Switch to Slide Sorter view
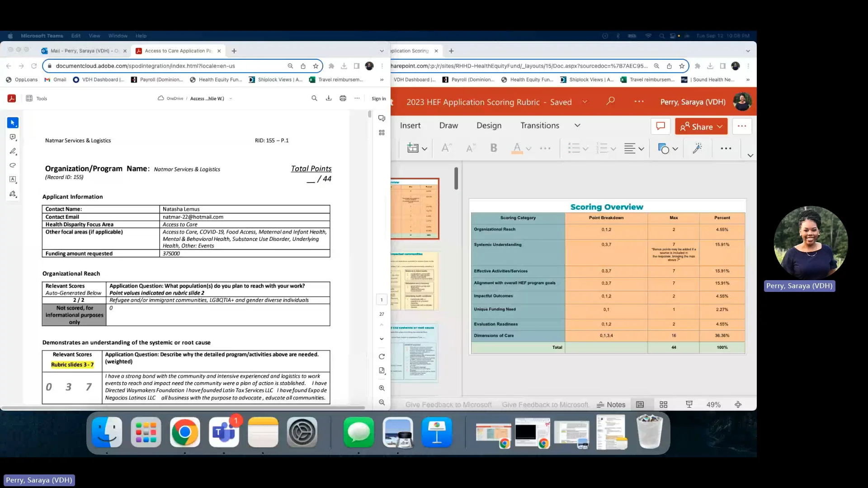 click(x=663, y=404)
